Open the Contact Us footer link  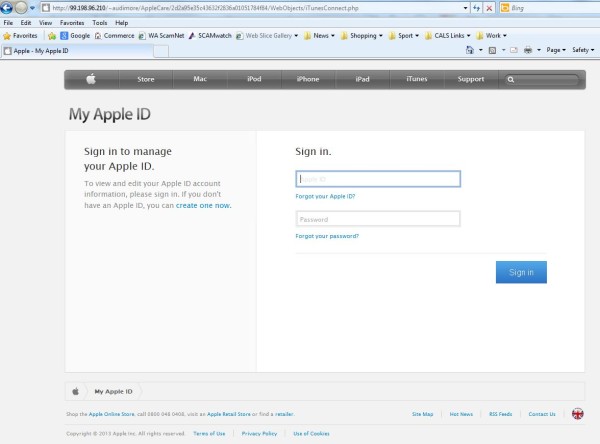(x=542, y=414)
